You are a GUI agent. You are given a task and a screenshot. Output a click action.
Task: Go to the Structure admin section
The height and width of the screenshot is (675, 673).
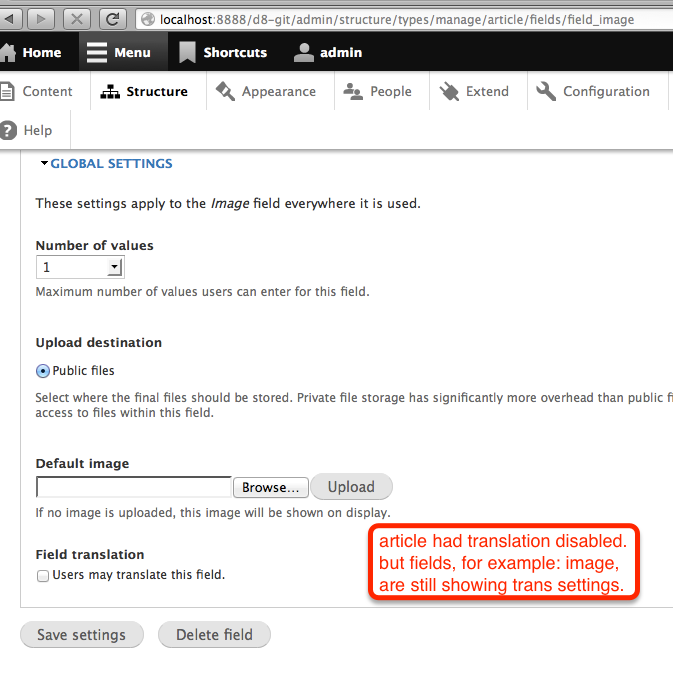click(148, 91)
